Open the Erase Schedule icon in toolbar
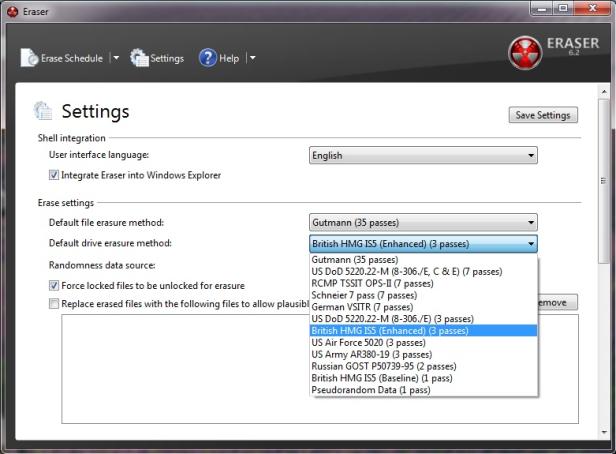 click(x=29, y=58)
